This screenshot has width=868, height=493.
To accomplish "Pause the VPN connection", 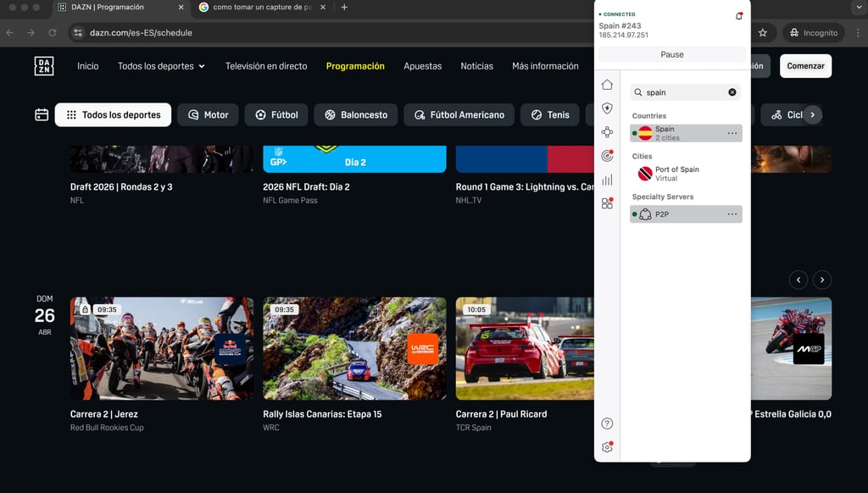I will (672, 54).
